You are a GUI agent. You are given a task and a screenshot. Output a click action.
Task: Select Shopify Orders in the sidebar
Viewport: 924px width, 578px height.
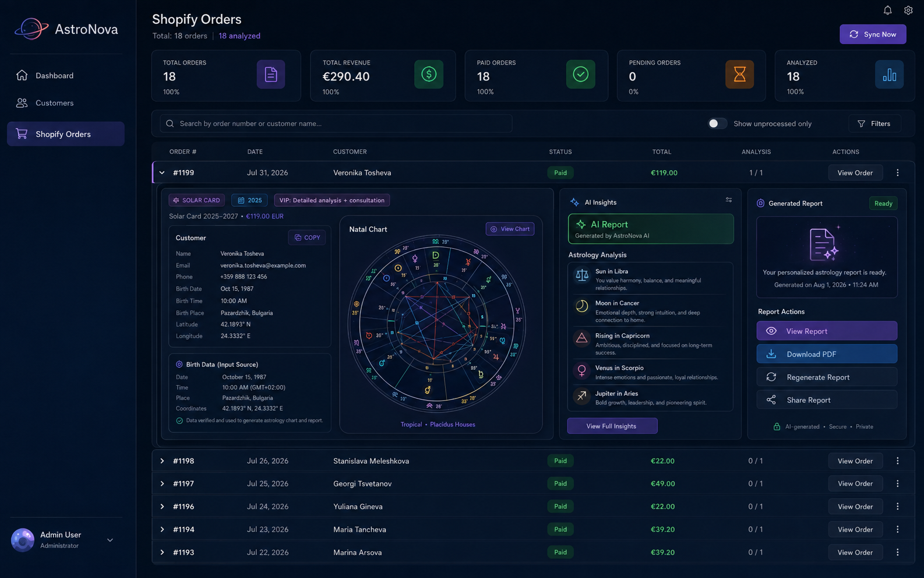tap(66, 134)
